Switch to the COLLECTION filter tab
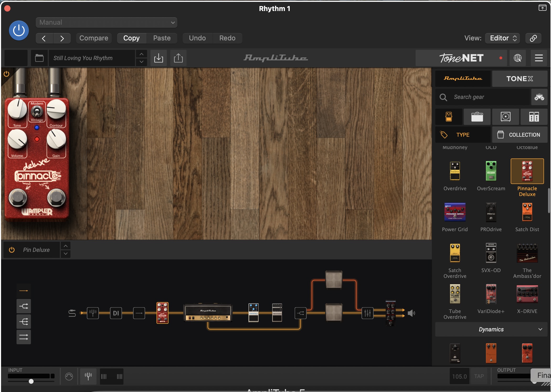The width and height of the screenshot is (551, 392). click(520, 135)
